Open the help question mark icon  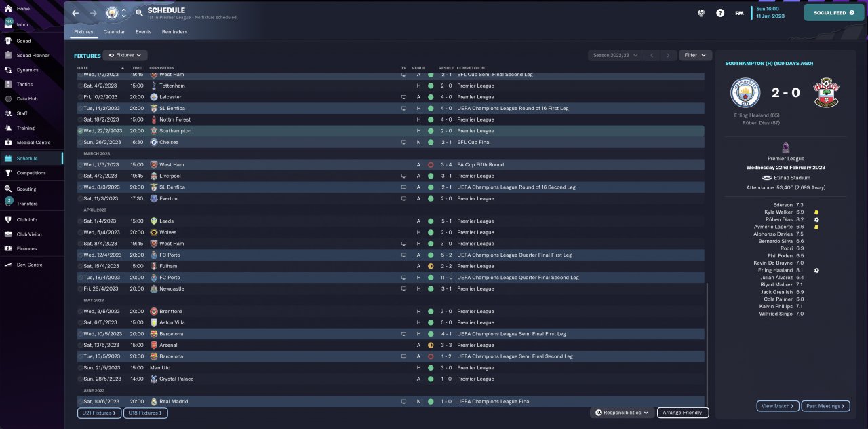point(720,12)
